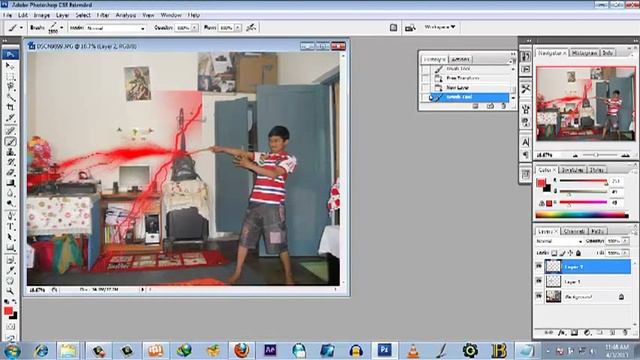This screenshot has width=640, height=360.
Task: Click Add layer style fx icon
Action: (562, 333)
